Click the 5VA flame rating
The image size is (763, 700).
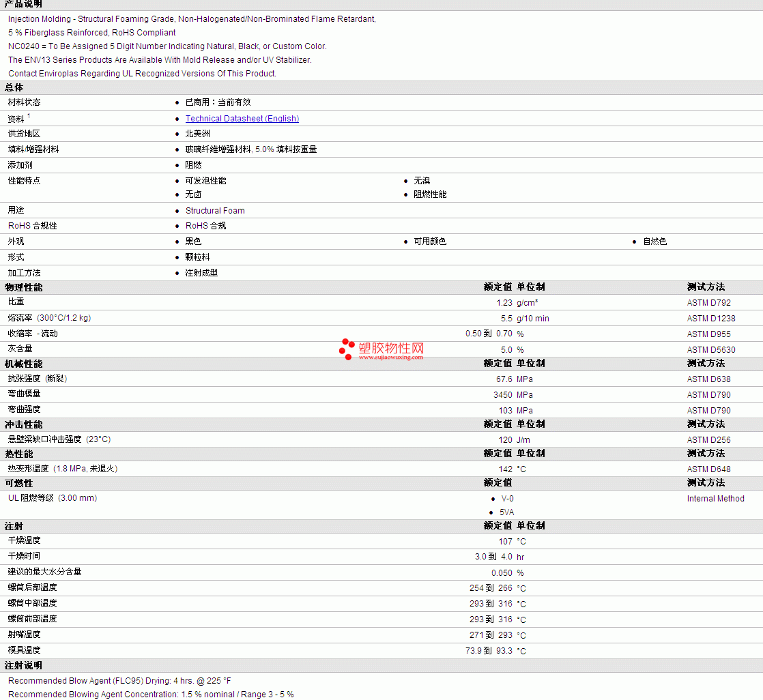[x=506, y=512]
